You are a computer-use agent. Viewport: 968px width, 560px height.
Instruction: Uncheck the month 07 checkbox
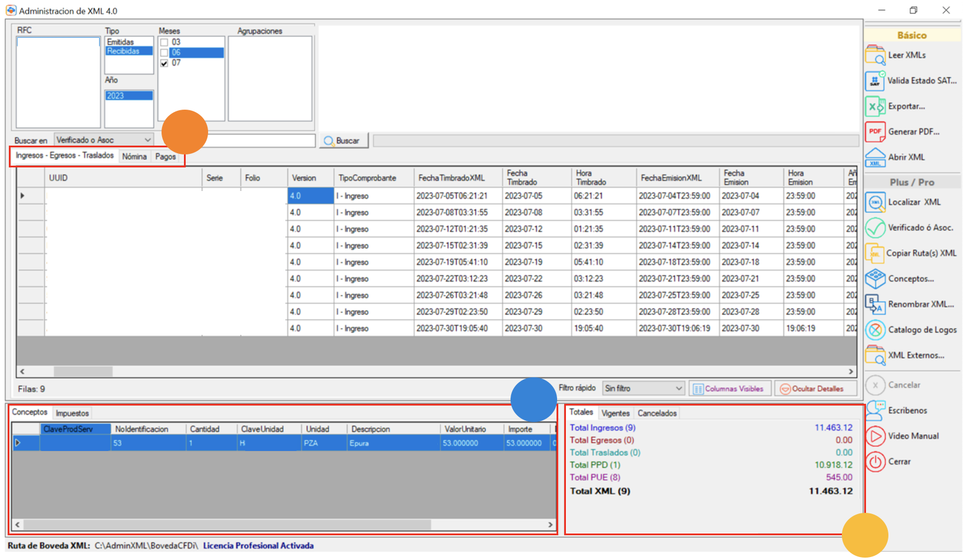click(164, 63)
